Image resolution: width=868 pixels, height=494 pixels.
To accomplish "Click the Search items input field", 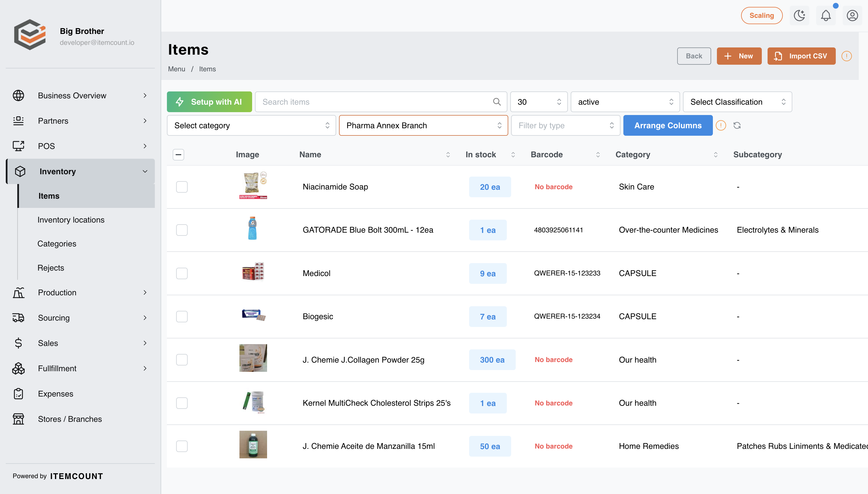I will pos(381,102).
